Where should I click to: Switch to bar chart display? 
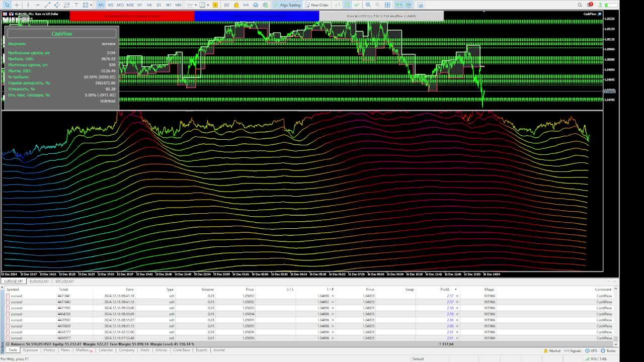[x=338, y=5]
